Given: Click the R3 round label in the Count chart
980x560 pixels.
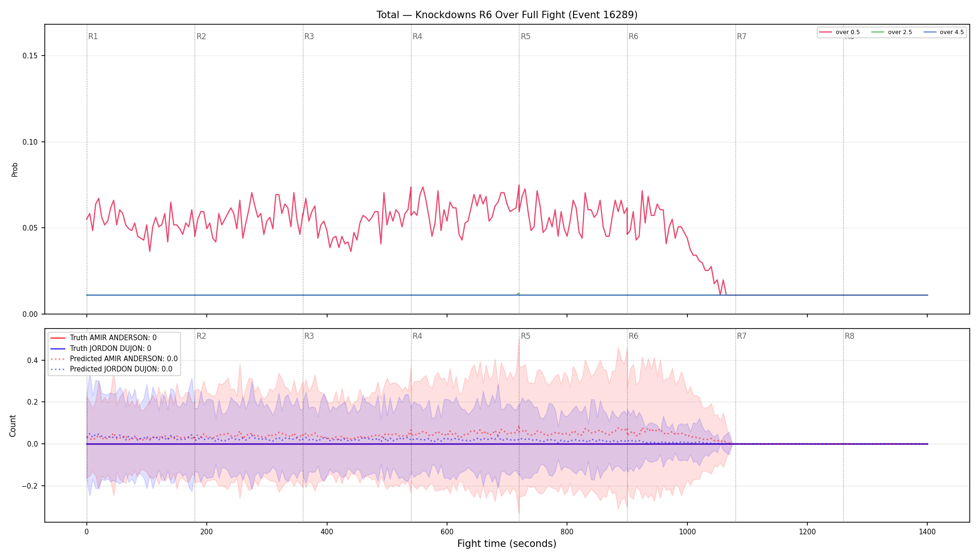Looking at the screenshot, I should pos(309,336).
